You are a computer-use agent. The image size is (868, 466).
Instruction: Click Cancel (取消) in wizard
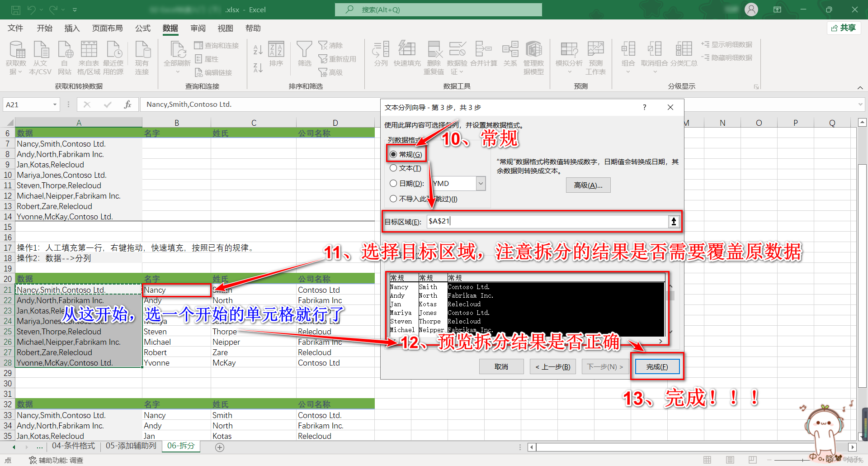pyautogui.click(x=501, y=366)
